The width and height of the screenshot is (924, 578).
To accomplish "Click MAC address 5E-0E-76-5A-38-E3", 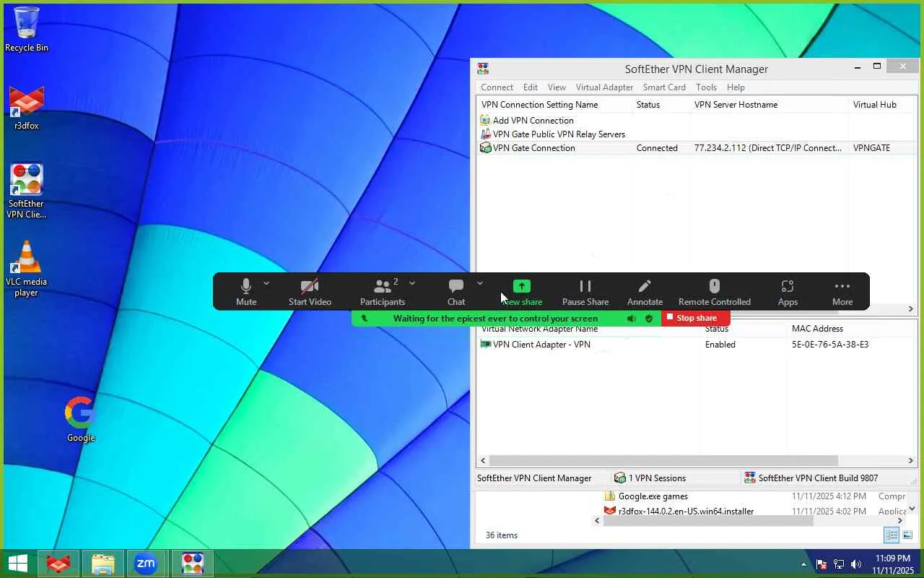I will click(830, 345).
